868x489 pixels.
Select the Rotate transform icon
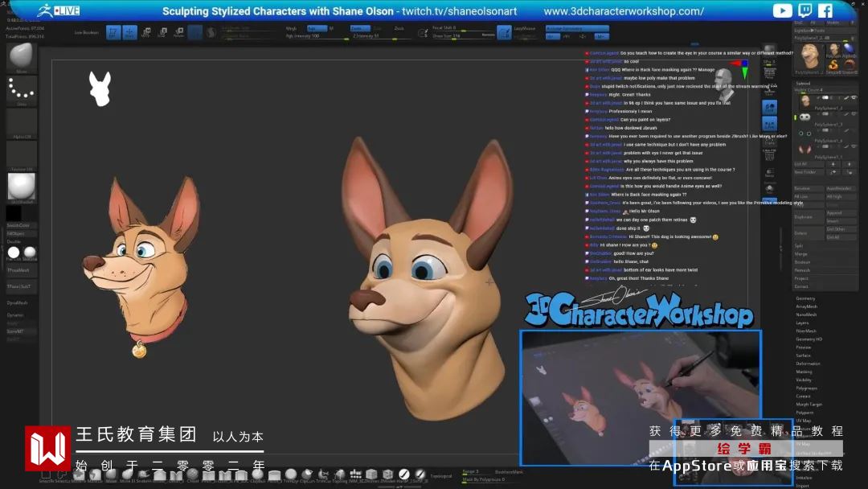click(x=178, y=33)
